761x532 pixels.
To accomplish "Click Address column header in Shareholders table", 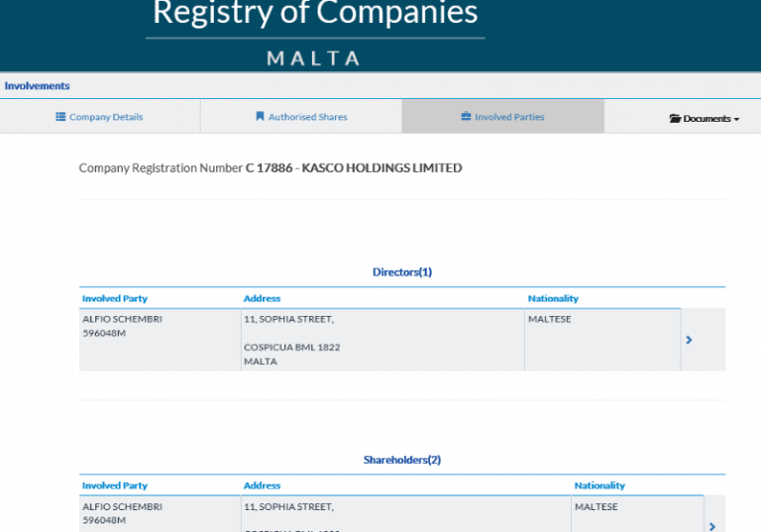I will pyautogui.click(x=262, y=485).
